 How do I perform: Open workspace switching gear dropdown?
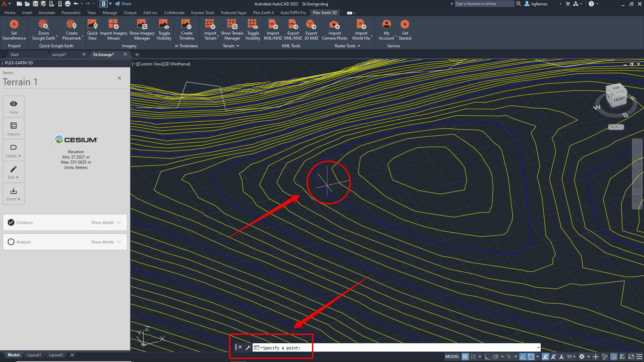589,357
